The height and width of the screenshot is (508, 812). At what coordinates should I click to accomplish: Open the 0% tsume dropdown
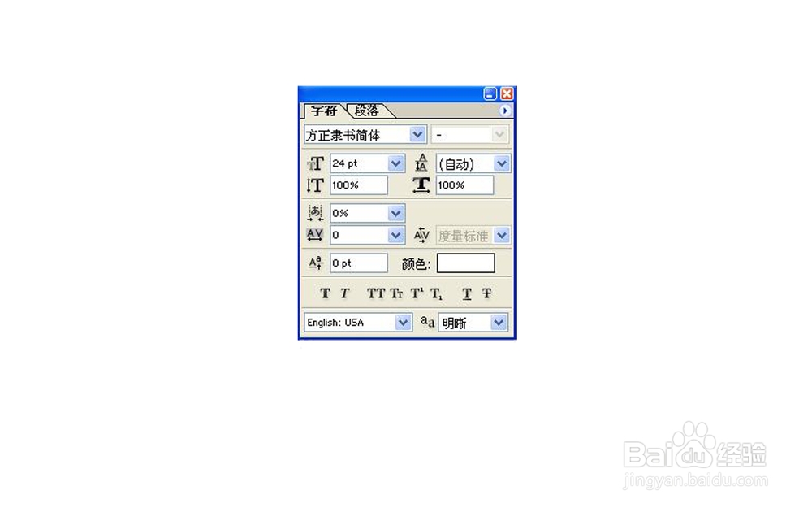point(395,213)
